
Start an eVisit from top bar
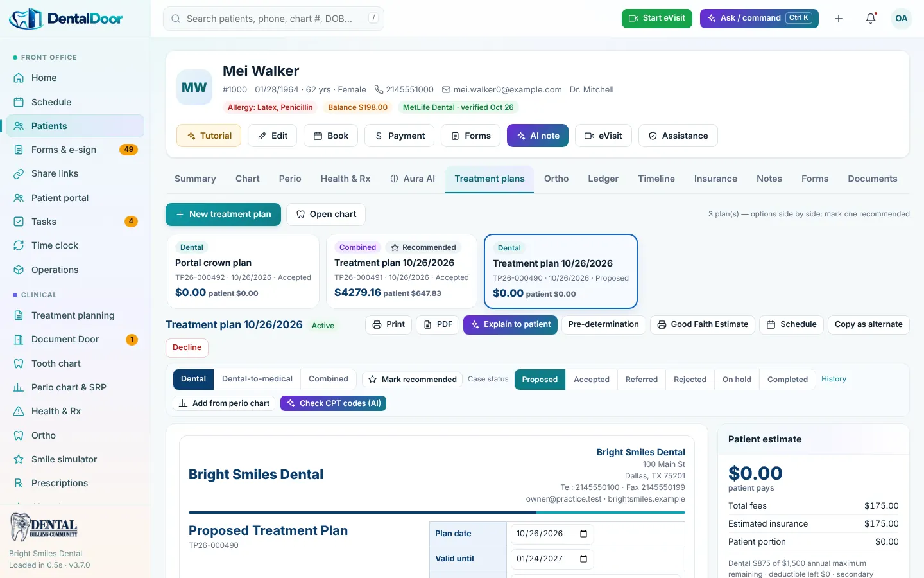click(656, 18)
